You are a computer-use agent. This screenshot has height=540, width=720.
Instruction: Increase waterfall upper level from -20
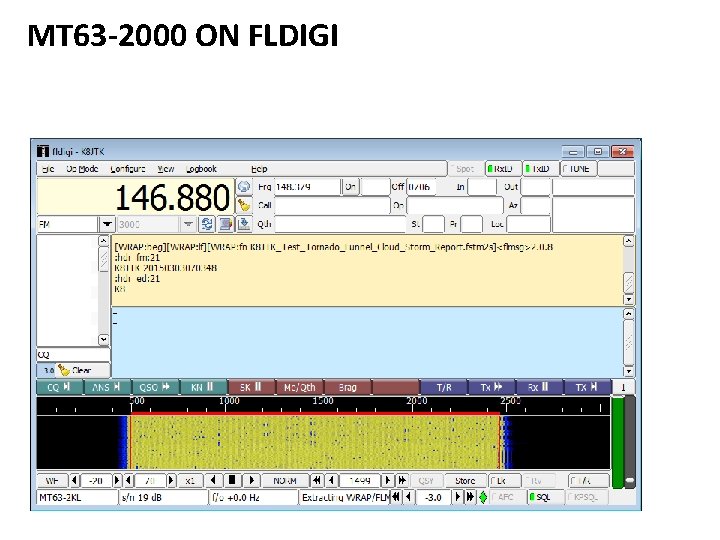pos(117,480)
